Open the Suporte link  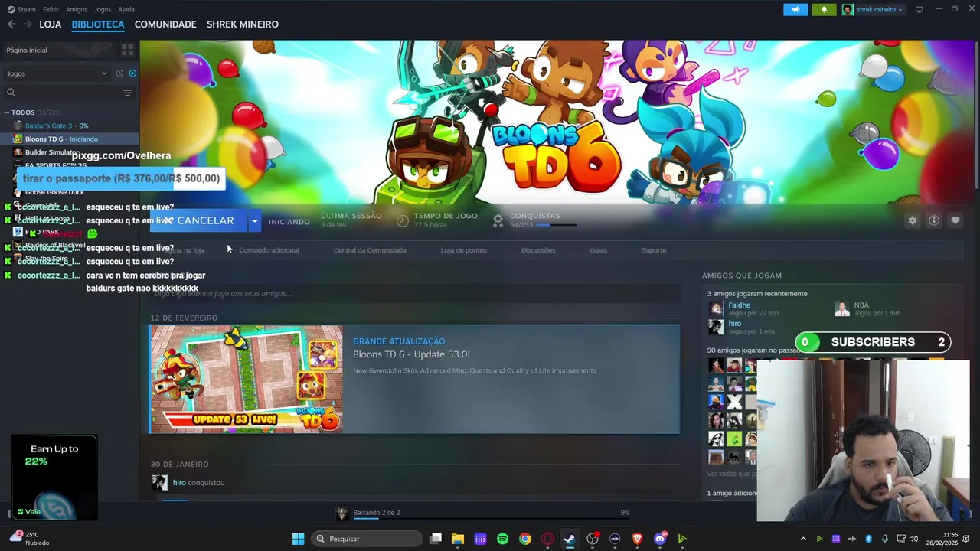pos(654,250)
